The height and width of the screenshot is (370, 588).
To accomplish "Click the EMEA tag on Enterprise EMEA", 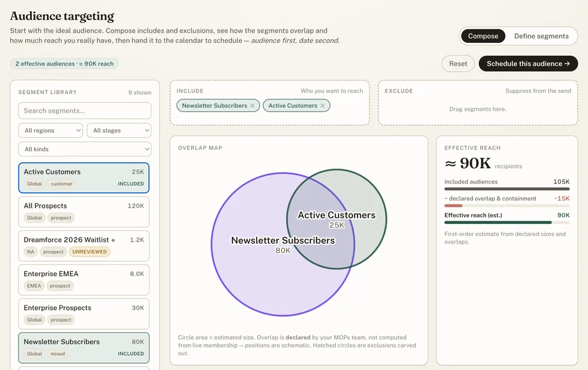I will tap(34, 286).
